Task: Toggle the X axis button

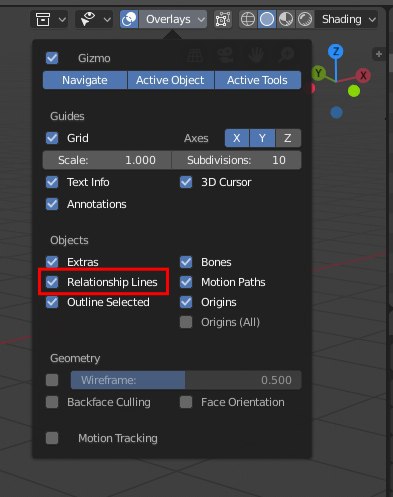Action: (x=237, y=138)
